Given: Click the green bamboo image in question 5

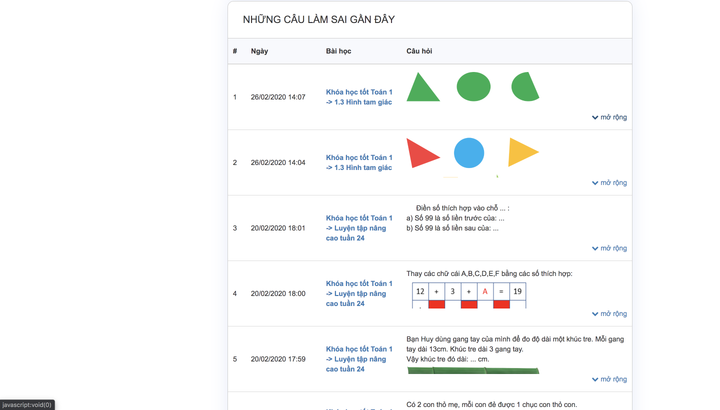Looking at the screenshot, I should tap(473, 371).
